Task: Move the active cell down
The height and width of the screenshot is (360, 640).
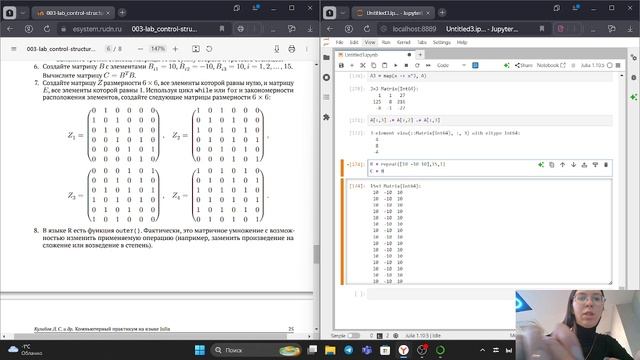Action: [573, 164]
